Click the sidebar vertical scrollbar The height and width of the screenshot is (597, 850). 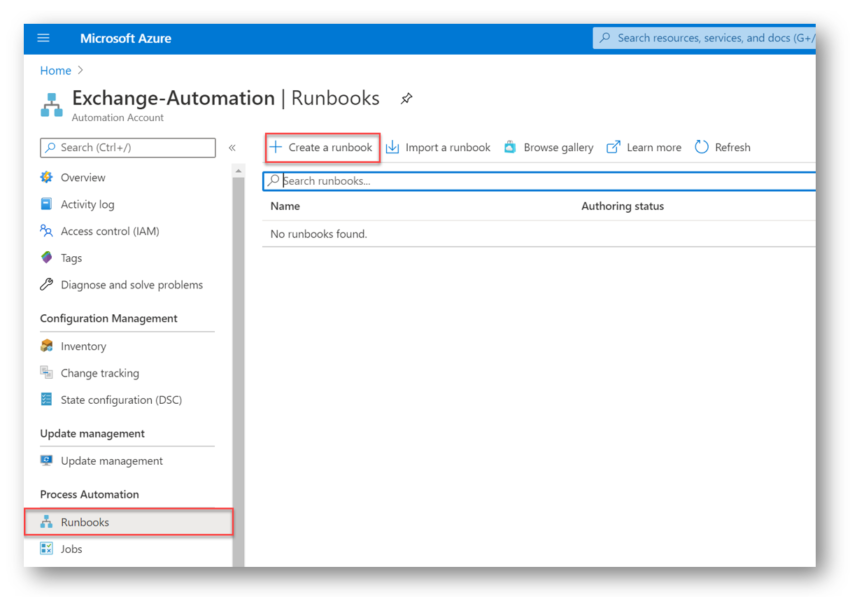(239, 372)
